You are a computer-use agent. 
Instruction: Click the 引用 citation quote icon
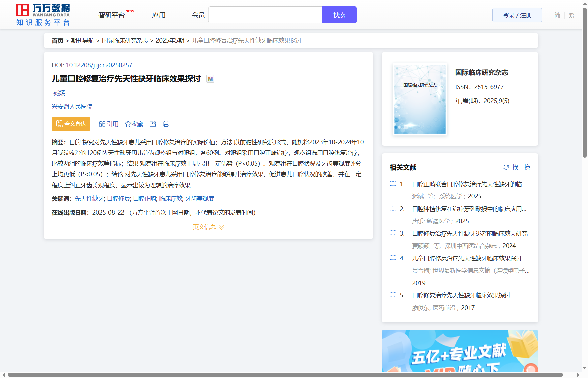click(x=102, y=124)
